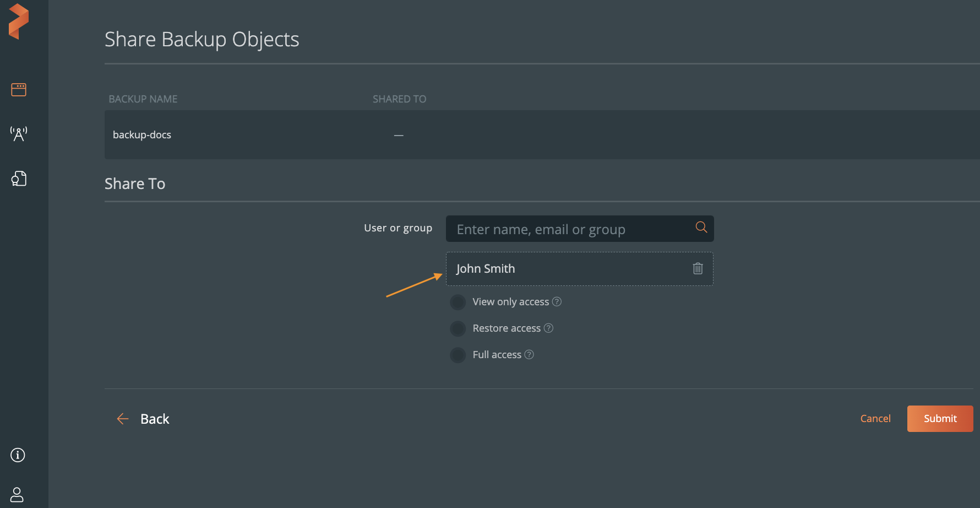Click the Portworx logo in sidebar

19,21
